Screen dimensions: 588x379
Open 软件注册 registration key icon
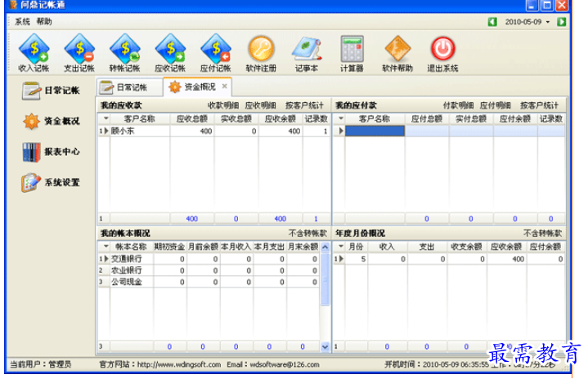pyautogui.click(x=261, y=52)
